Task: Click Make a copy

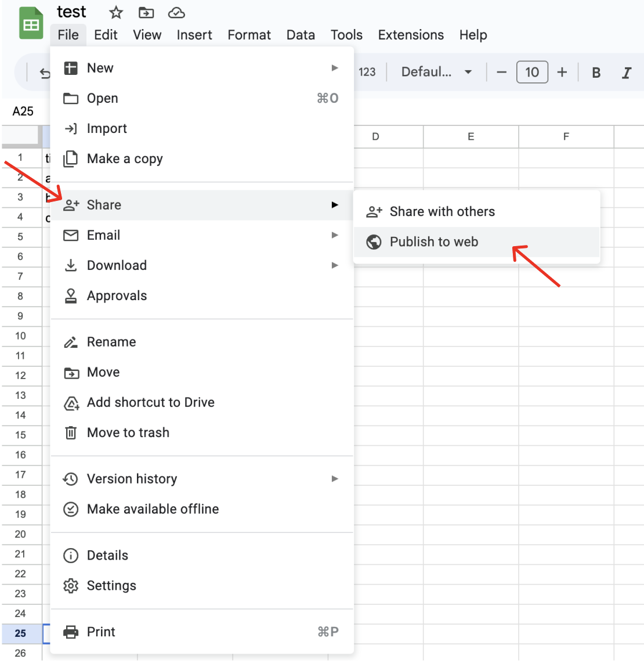Action: [x=125, y=159]
